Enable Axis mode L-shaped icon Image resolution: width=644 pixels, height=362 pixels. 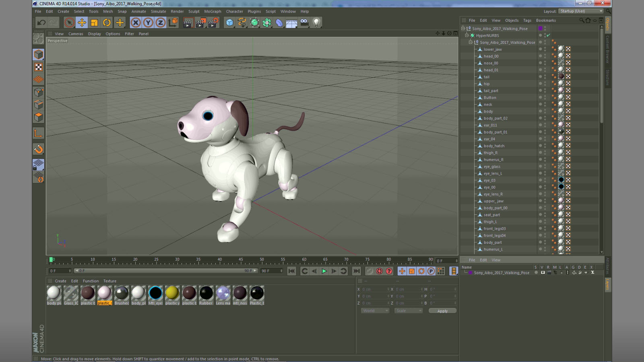[x=39, y=133]
